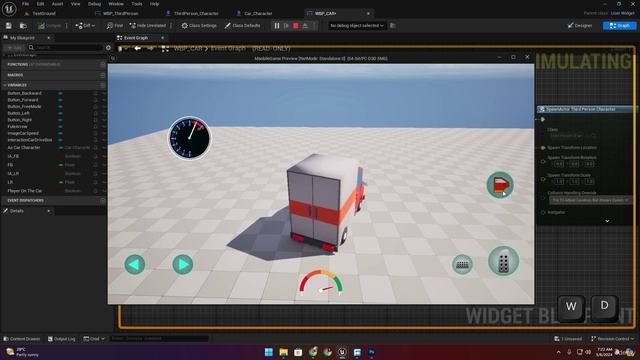Image resolution: width=640 pixels, height=360 pixels.
Task: Tap the left steering arrow in game
Action: tap(135, 264)
